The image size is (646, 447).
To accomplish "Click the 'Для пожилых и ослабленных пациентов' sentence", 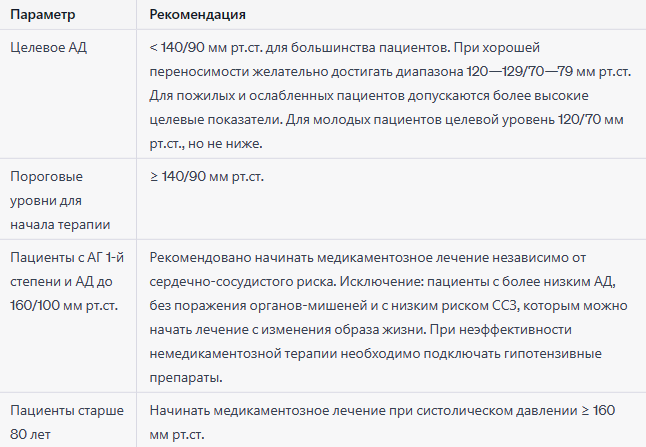I will pyautogui.click(x=277, y=96).
